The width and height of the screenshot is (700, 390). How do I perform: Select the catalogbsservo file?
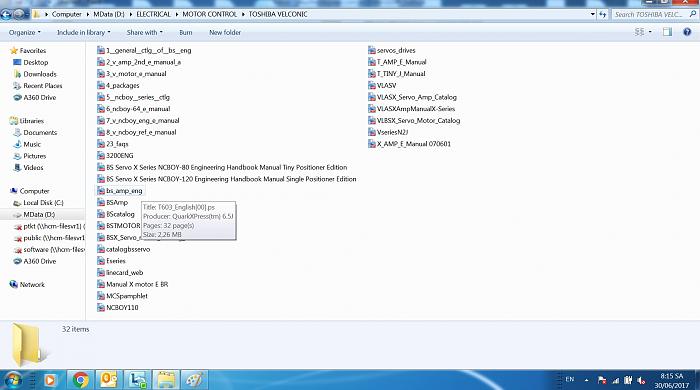pyautogui.click(x=124, y=249)
